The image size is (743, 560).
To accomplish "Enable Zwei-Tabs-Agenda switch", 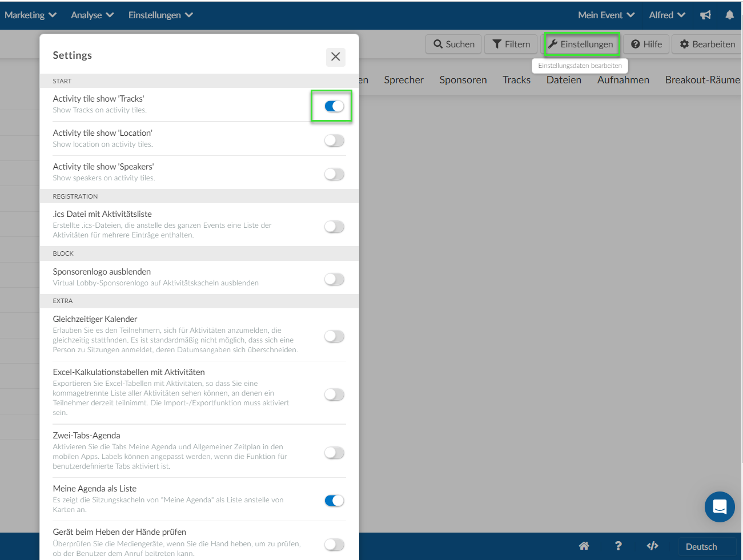I will [x=334, y=453].
